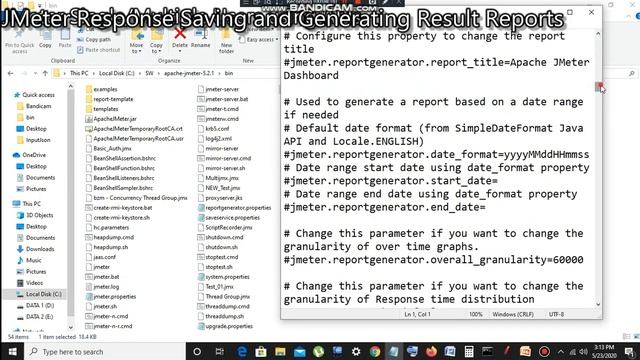The image size is (640, 360).
Task: Open Task View from the taskbar
Action: (220, 351)
